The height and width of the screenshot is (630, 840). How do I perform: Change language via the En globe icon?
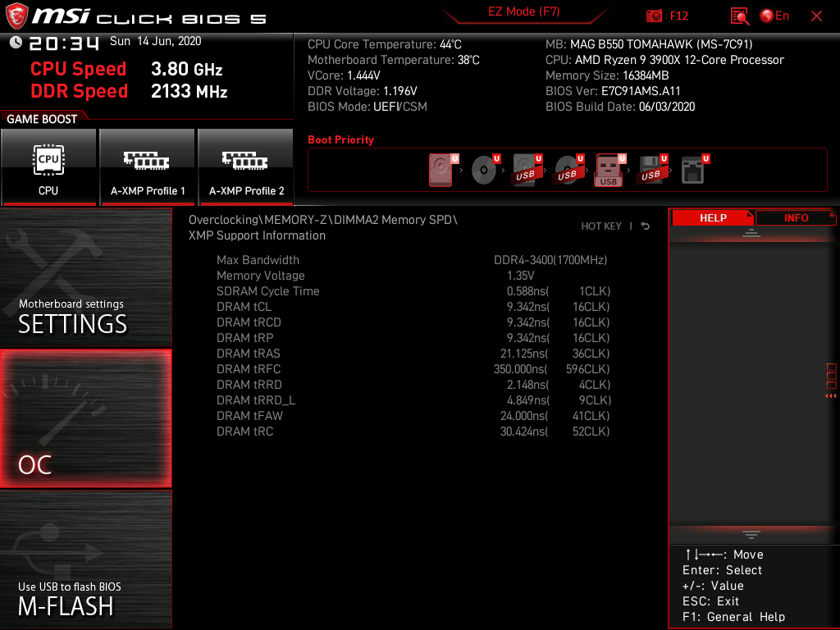pos(774,16)
